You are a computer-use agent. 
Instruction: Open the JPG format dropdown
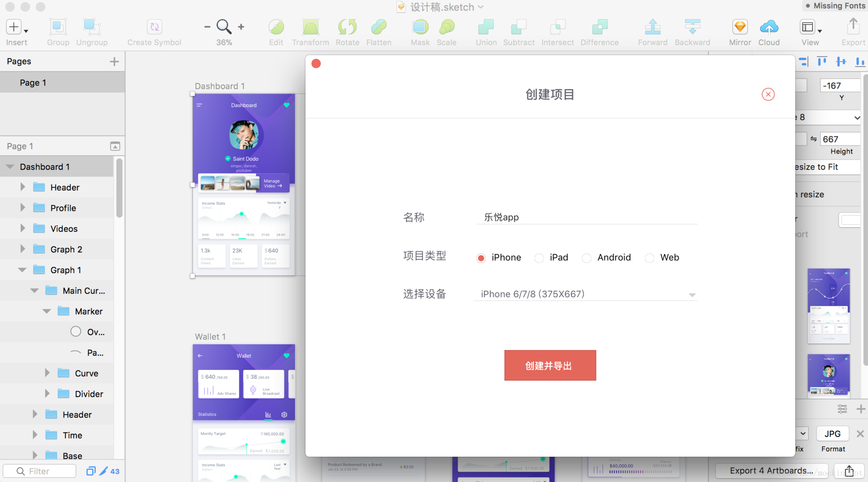click(832, 434)
